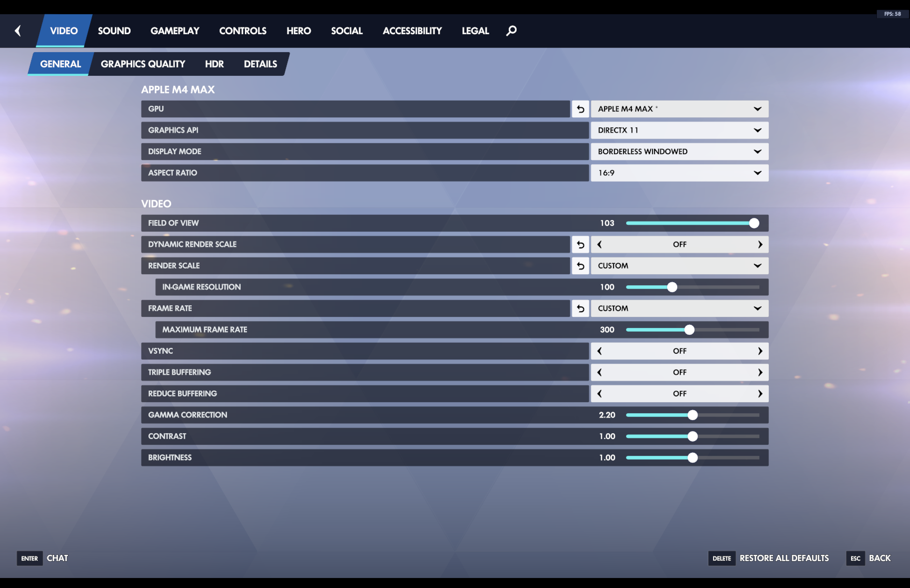Switch to the Controls tab
Screen dimensions: 910x588
pyautogui.click(x=243, y=31)
